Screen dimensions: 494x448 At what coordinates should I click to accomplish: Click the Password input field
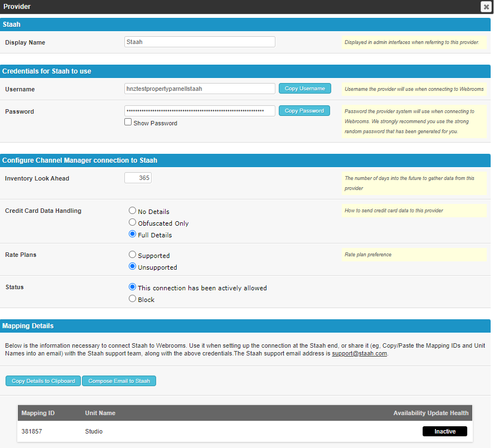[200, 111]
